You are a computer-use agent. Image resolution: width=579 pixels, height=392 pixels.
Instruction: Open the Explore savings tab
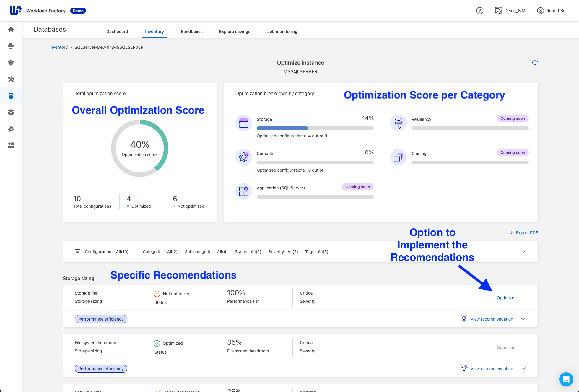click(x=235, y=32)
